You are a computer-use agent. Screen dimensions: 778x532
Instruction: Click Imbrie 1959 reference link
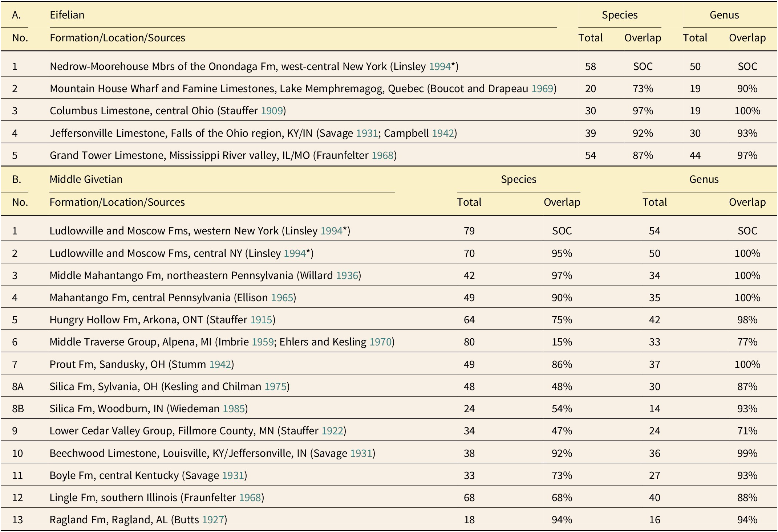263,342
